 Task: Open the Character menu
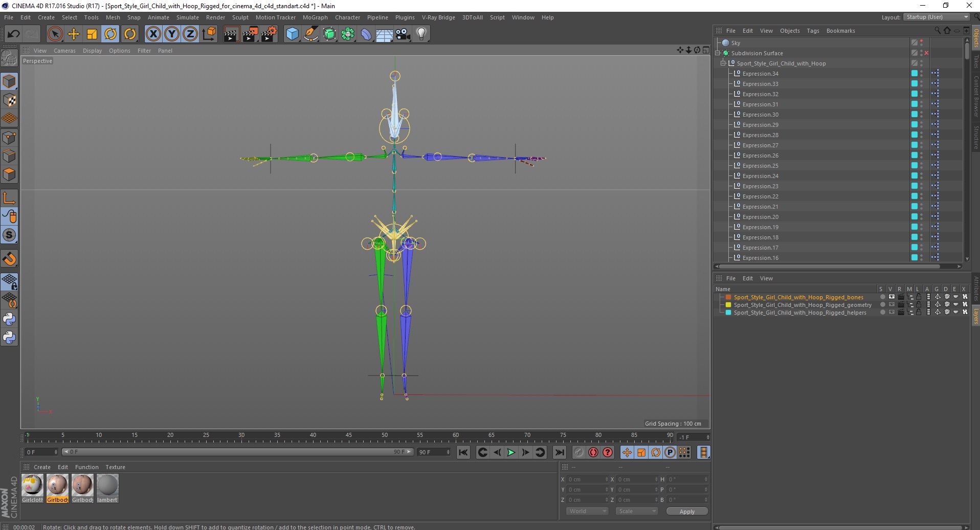click(347, 17)
